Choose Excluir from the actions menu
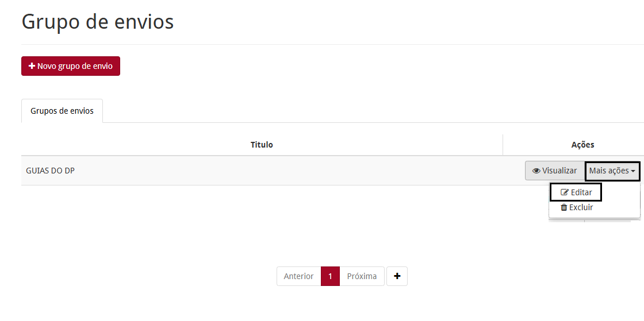 [x=577, y=207]
